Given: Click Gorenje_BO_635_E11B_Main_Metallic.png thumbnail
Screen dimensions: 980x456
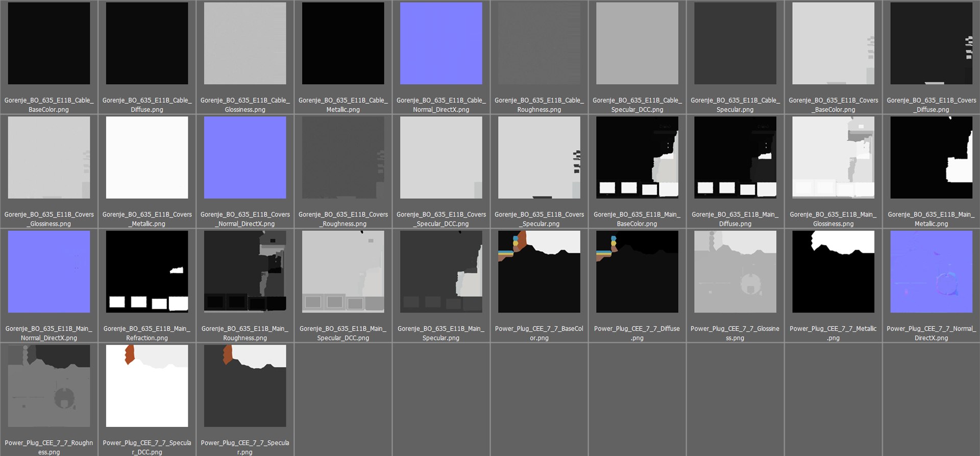Looking at the screenshot, I should [x=931, y=157].
